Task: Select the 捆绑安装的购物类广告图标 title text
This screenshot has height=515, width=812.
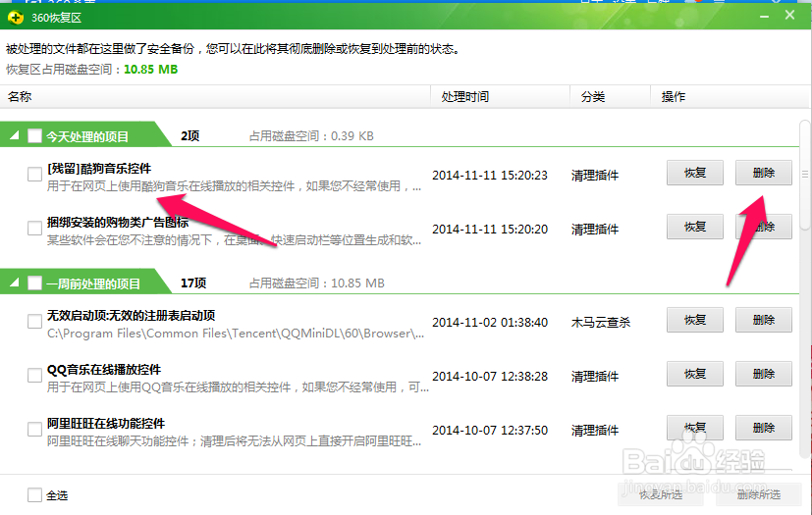Action: 118,222
